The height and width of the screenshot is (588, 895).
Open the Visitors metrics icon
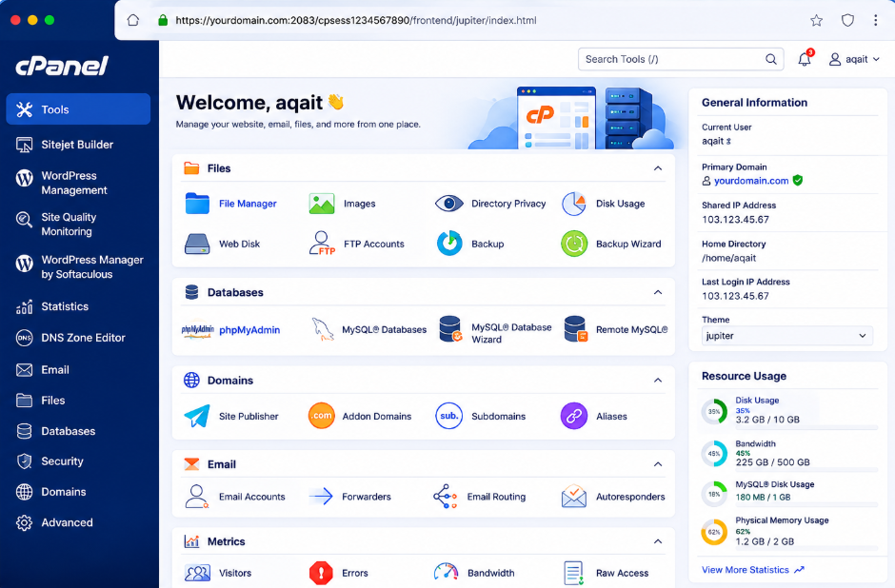tap(197, 573)
